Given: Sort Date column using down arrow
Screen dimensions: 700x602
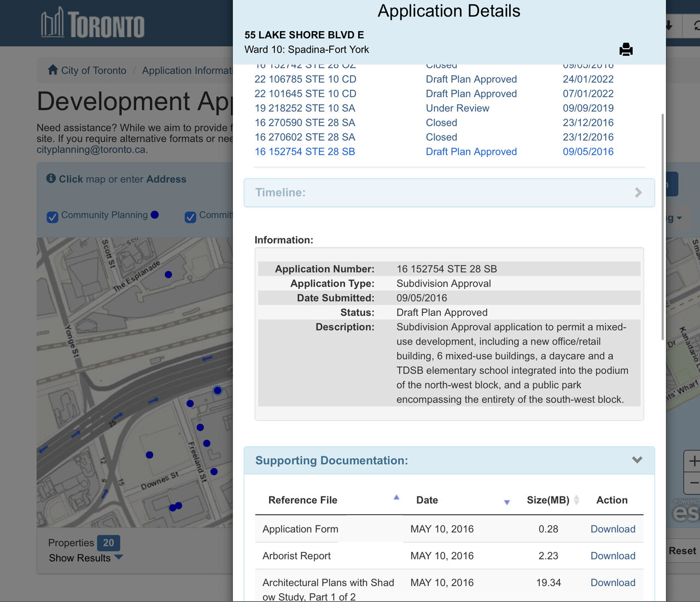Looking at the screenshot, I should (x=506, y=502).
